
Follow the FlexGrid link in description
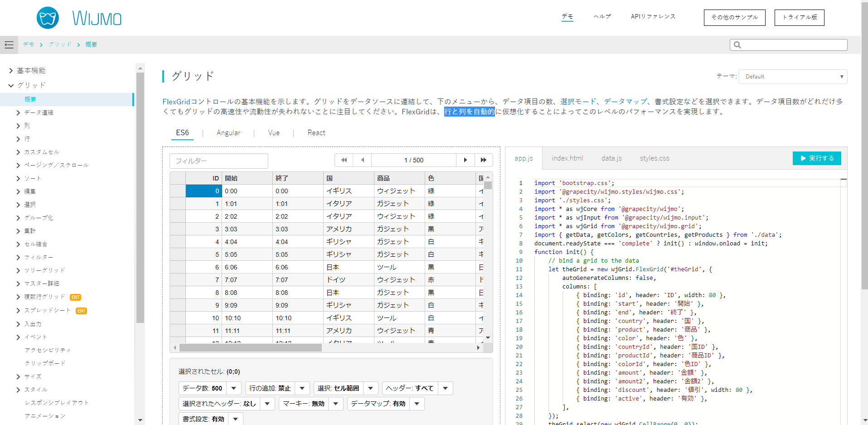(x=176, y=102)
